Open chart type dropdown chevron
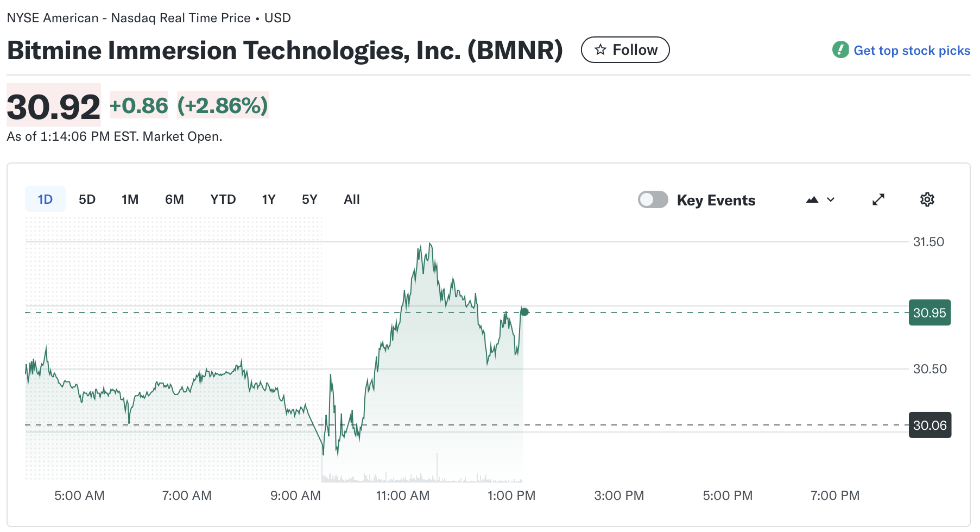Image resolution: width=980 pixels, height=532 pixels. click(x=831, y=199)
